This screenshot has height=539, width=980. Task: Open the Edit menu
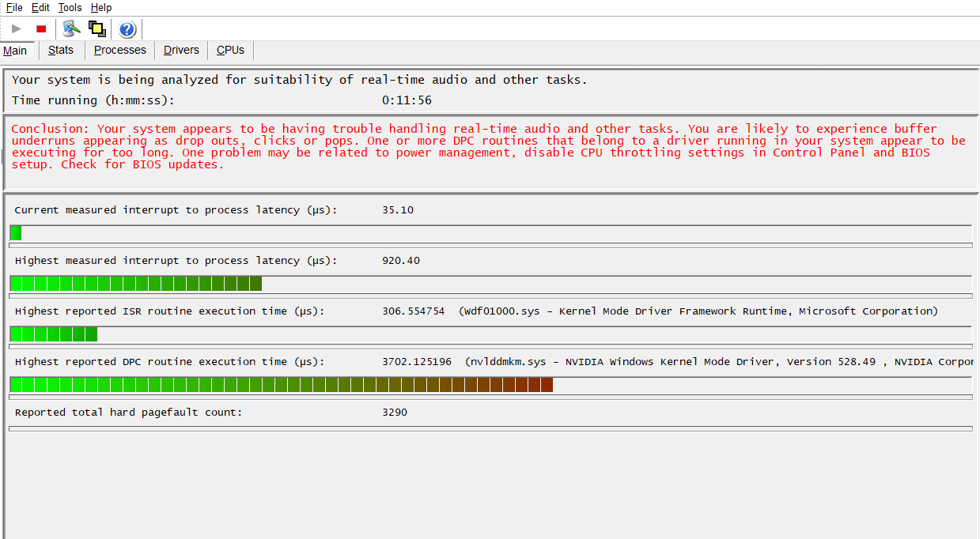(x=40, y=7)
